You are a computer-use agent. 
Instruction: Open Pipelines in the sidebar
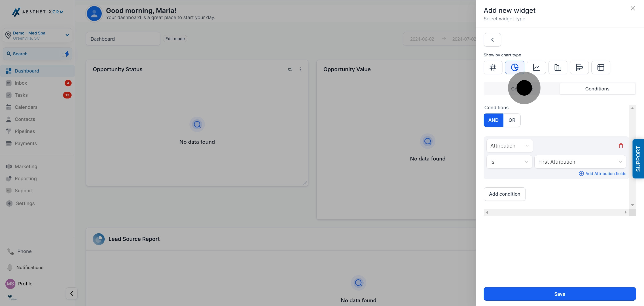pyautogui.click(x=25, y=131)
